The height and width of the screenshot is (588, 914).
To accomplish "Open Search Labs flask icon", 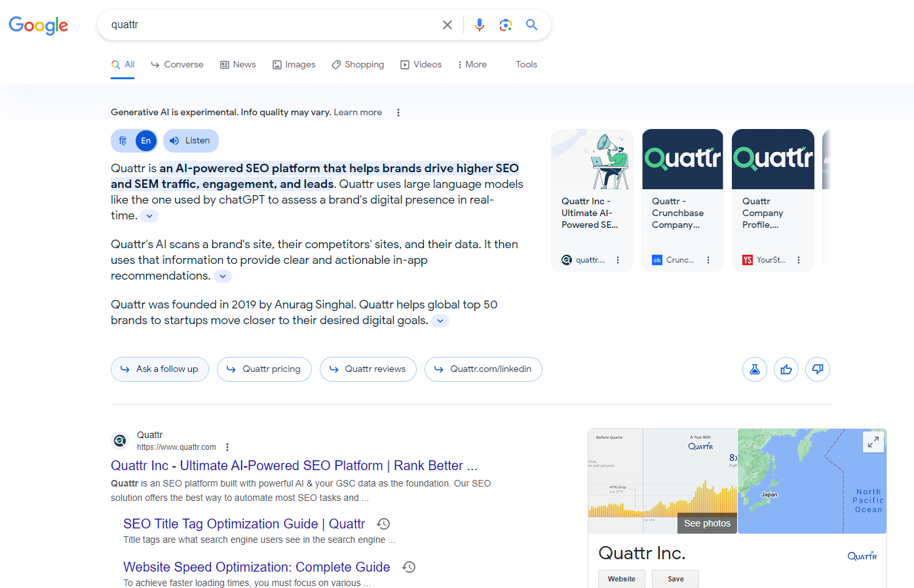I will tap(755, 369).
